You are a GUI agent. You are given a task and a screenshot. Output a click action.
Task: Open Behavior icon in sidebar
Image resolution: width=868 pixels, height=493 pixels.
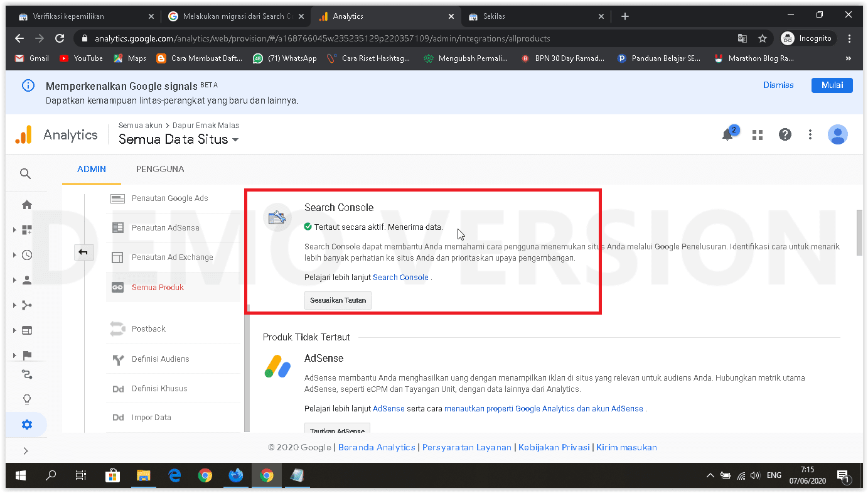27,330
